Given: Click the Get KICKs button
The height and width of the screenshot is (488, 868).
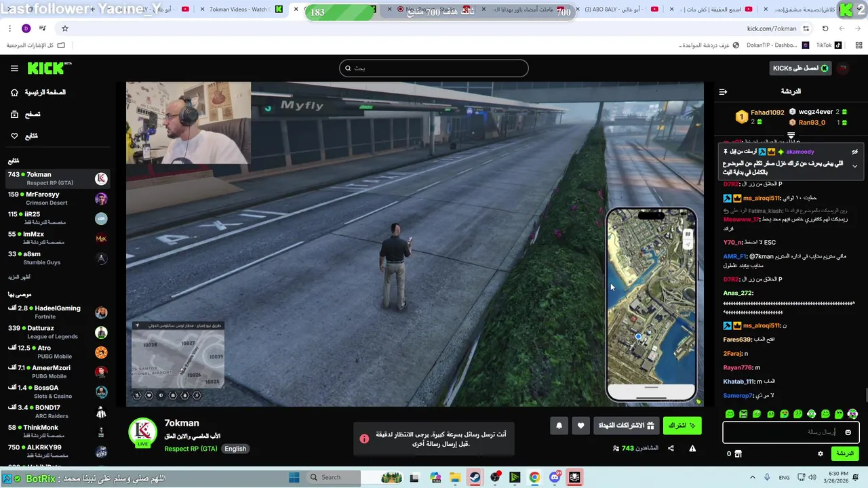Looking at the screenshot, I should (801, 68).
